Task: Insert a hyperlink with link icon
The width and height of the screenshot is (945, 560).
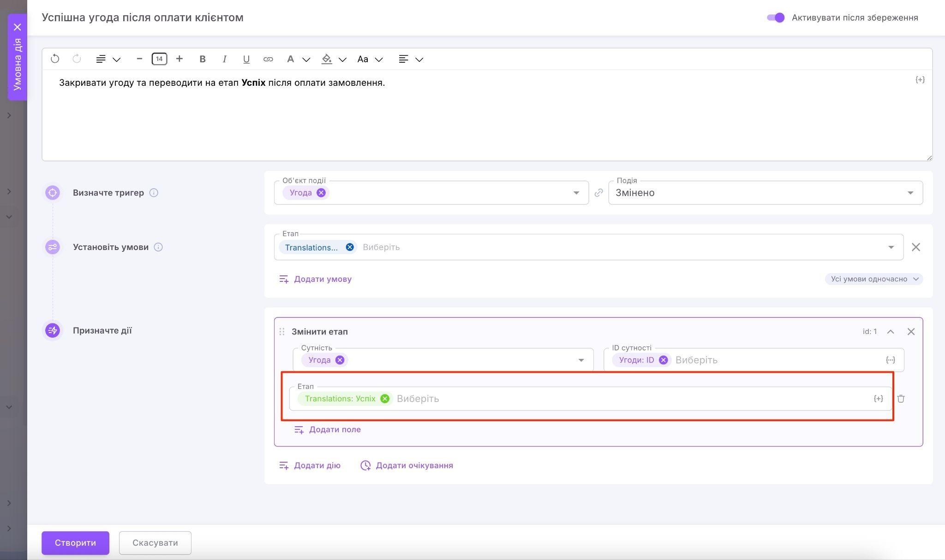Action: [x=268, y=59]
